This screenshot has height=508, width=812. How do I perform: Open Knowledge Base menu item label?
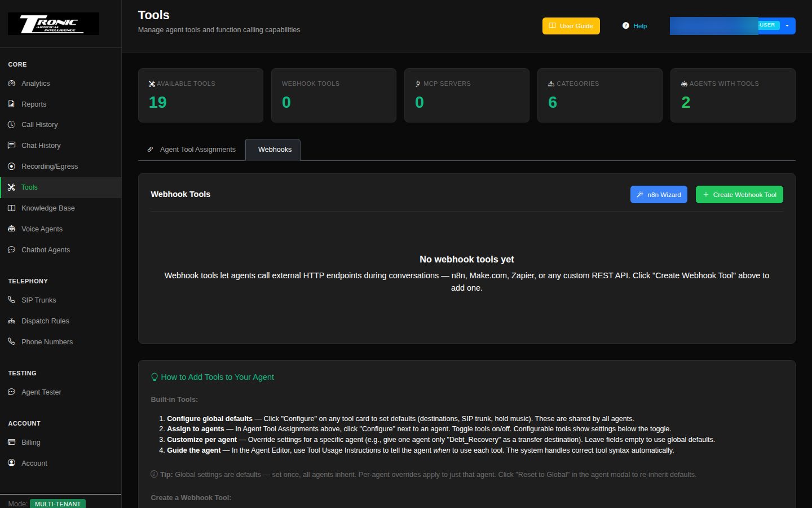click(x=48, y=208)
